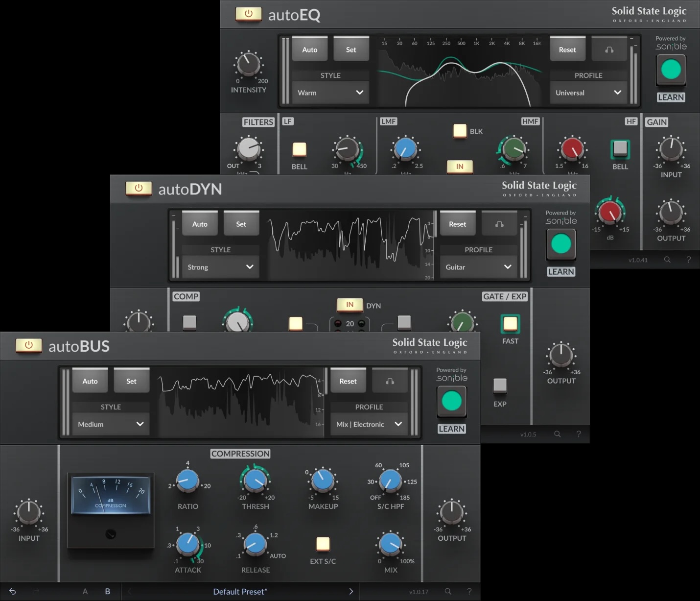This screenshot has width=700, height=601.
Task: Click the headphone monitoring icon in autoEQ
Action: (x=608, y=49)
